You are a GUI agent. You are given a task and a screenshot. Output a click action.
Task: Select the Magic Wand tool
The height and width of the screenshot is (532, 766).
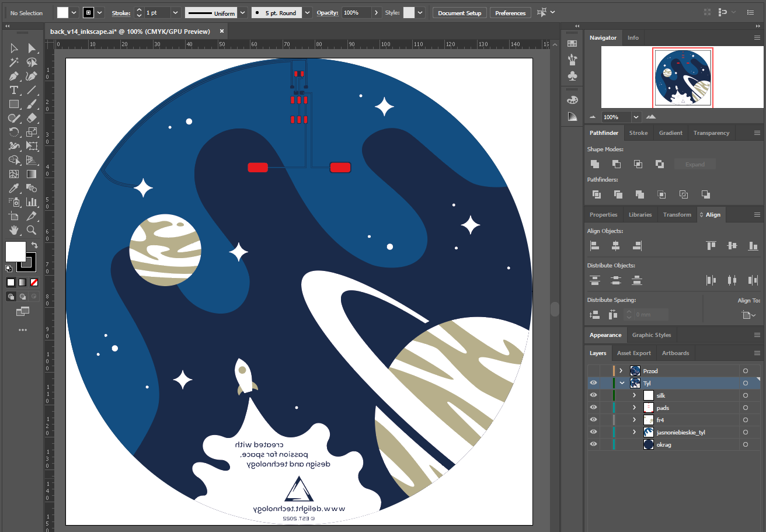(x=14, y=62)
